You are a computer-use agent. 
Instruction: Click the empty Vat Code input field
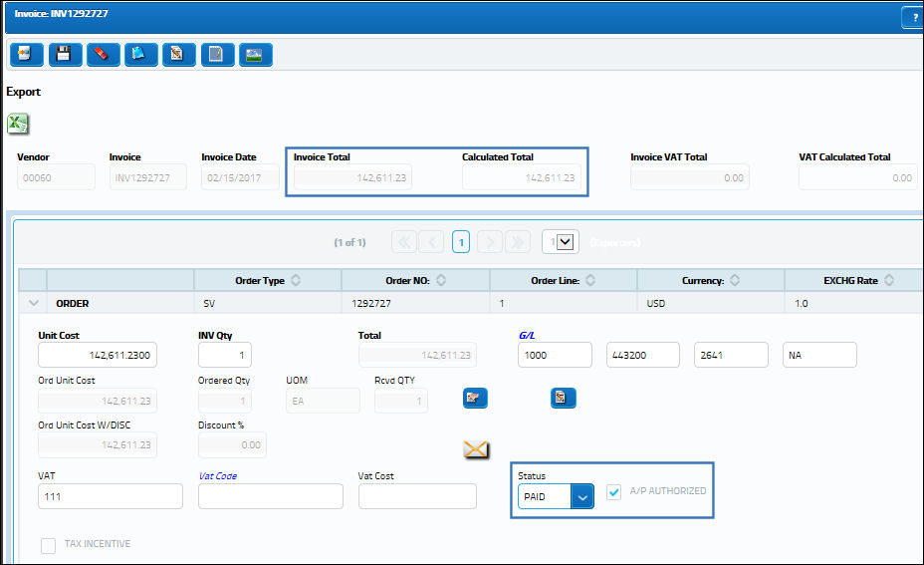point(271,496)
